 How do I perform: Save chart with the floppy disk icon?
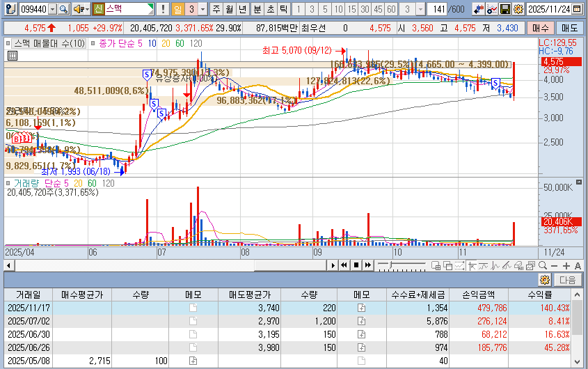[505, 9]
